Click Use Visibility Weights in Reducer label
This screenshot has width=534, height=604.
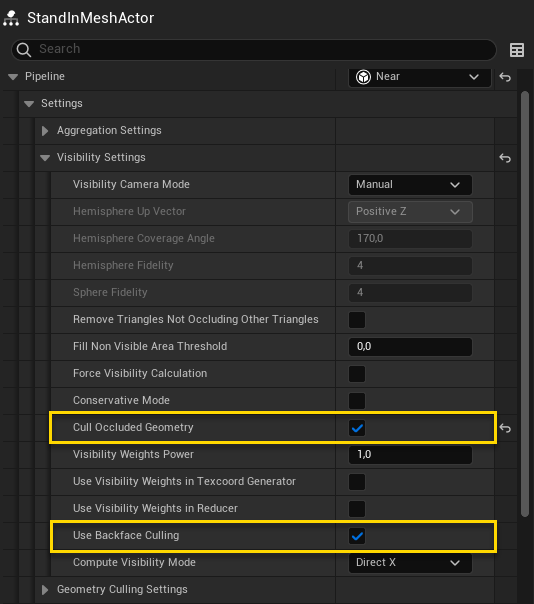pyautogui.click(x=155, y=508)
